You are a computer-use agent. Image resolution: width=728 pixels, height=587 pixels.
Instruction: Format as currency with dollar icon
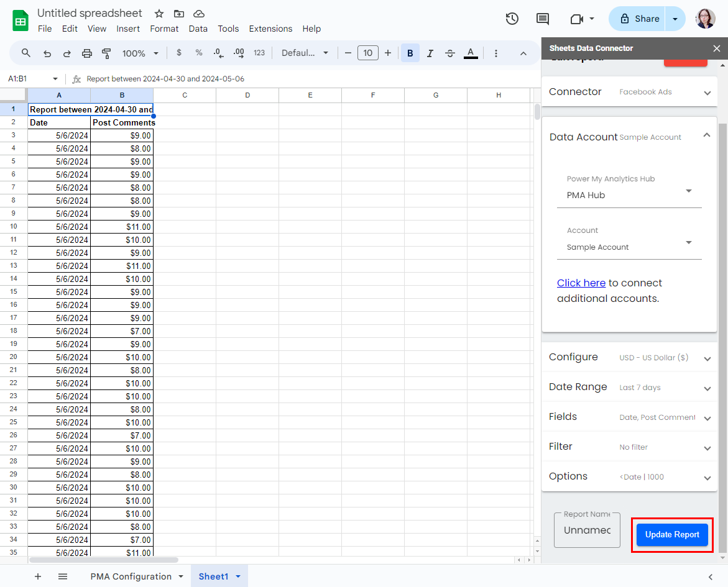(x=179, y=53)
